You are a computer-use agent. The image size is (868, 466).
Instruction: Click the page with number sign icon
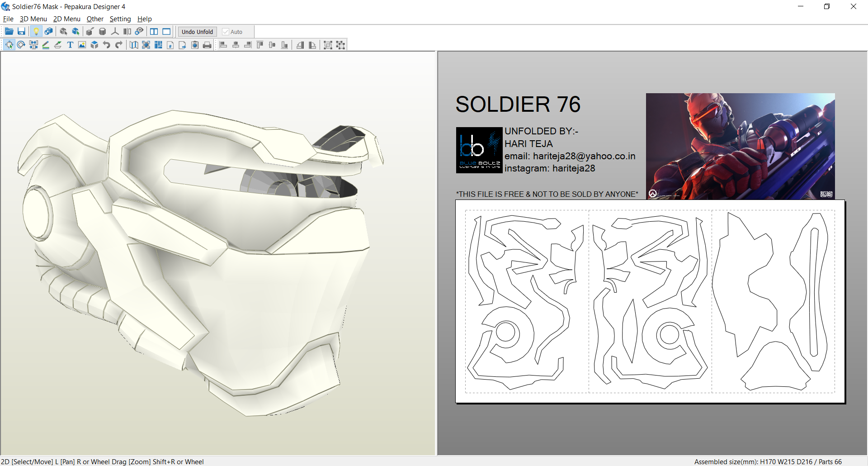(170, 45)
